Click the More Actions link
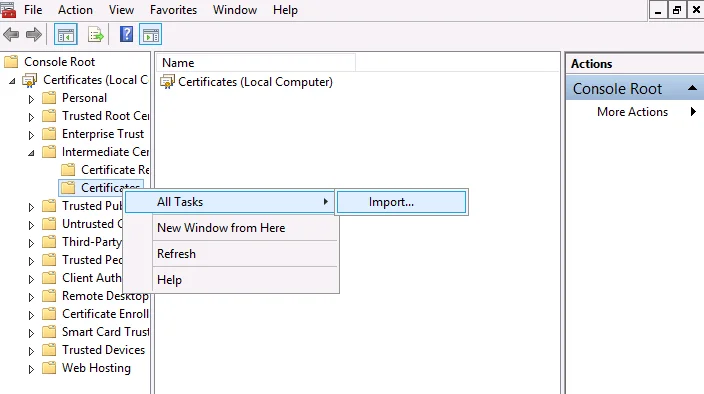This screenshot has width=704, height=394. [632, 112]
